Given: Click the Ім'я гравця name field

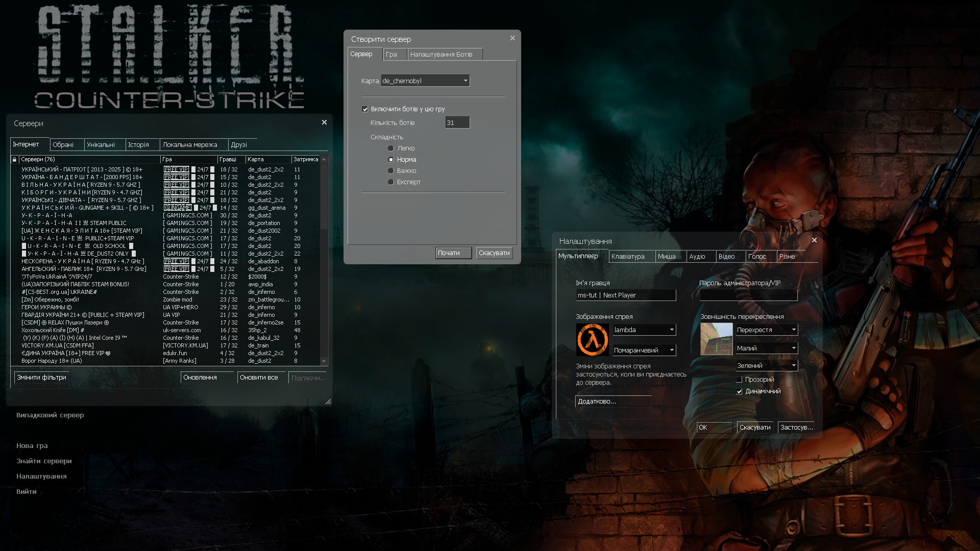Looking at the screenshot, I should (626, 295).
